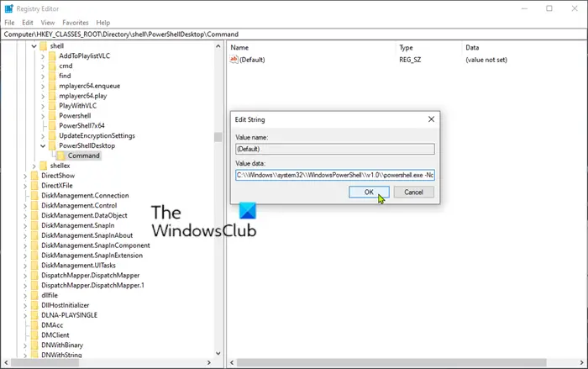Select DiskManagement.DataObject tree item
The width and height of the screenshot is (588, 369).
pos(84,215)
